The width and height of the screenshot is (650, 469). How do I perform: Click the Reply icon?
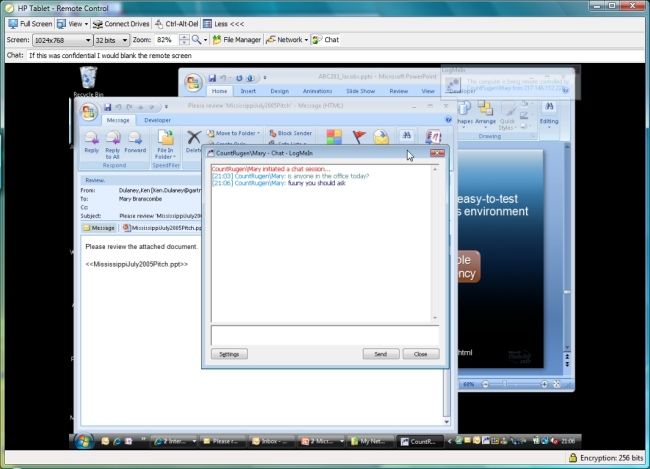(91, 142)
